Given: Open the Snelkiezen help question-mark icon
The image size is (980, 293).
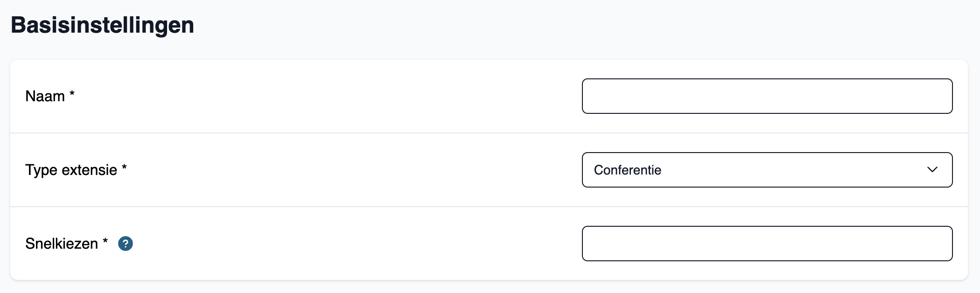Looking at the screenshot, I should tap(126, 244).
